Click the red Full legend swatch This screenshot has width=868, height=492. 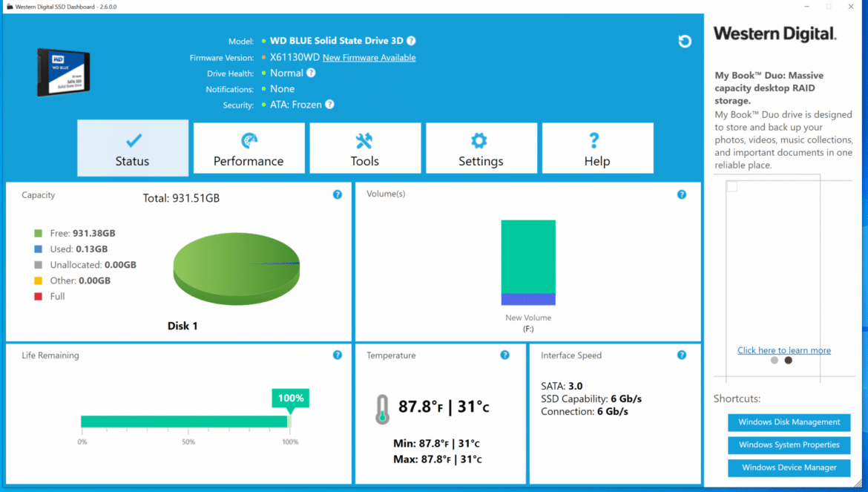click(38, 297)
